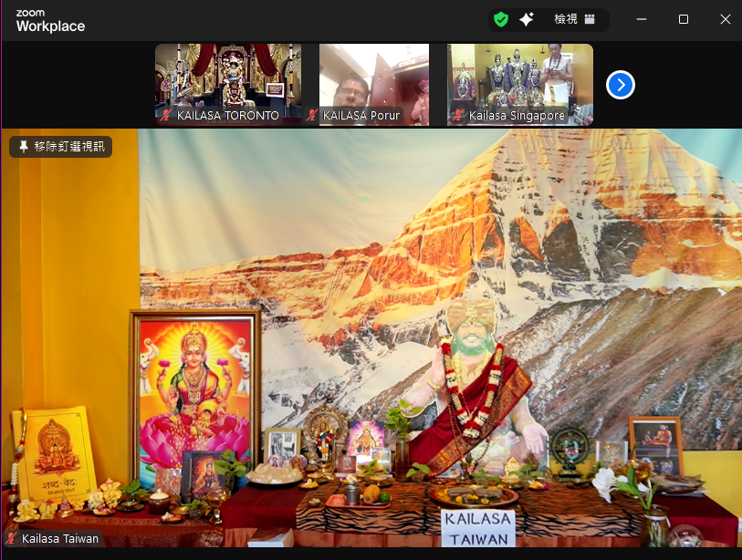Viewport: 742px width, 560px height.
Task: Select the KAILASA TORONTO video thumbnail
Action: coord(227,78)
